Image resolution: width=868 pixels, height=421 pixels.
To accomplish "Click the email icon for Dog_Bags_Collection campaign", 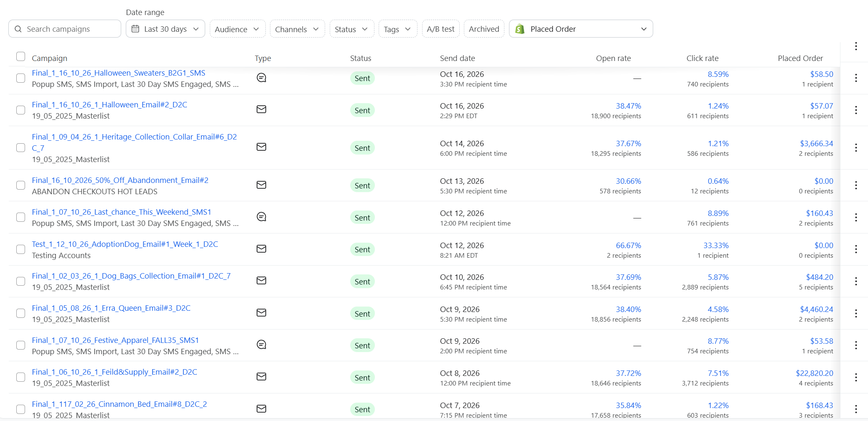I will click(261, 281).
